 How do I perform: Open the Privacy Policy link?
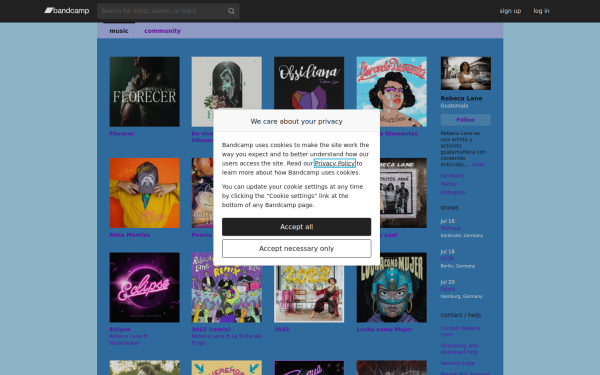click(335, 163)
